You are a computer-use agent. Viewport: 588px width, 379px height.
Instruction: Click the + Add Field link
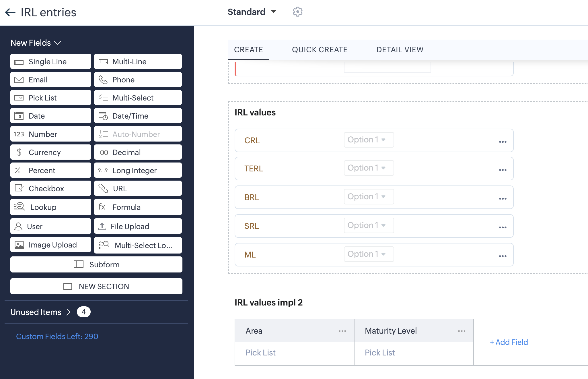pos(509,342)
